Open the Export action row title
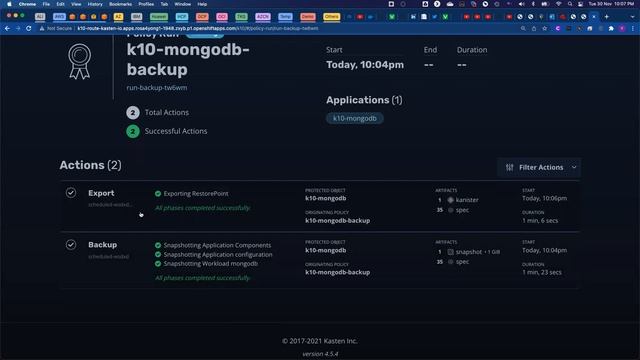The width and height of the screenshot is (640, 360). click(101, 193)
